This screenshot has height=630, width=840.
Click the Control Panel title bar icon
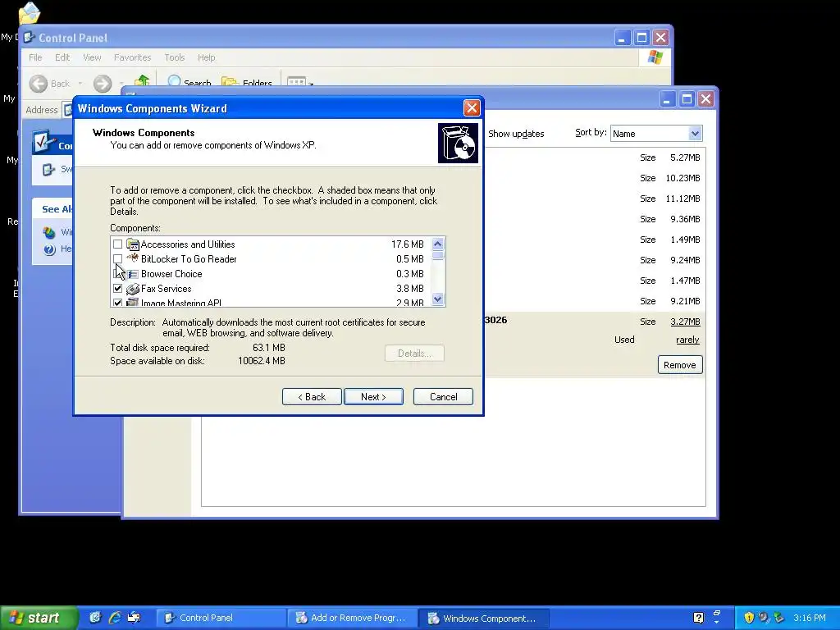(30, 38)
